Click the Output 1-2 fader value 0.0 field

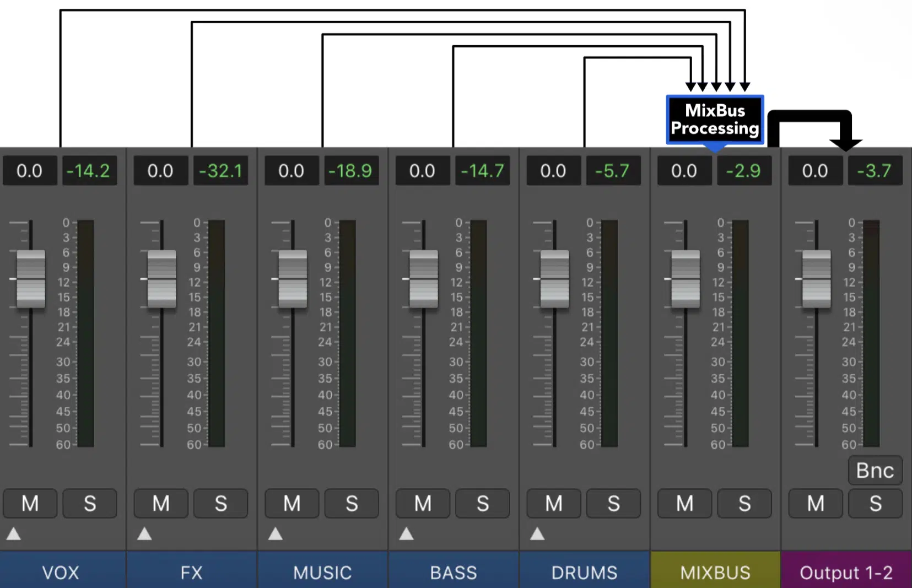click(x=815, y=171)
